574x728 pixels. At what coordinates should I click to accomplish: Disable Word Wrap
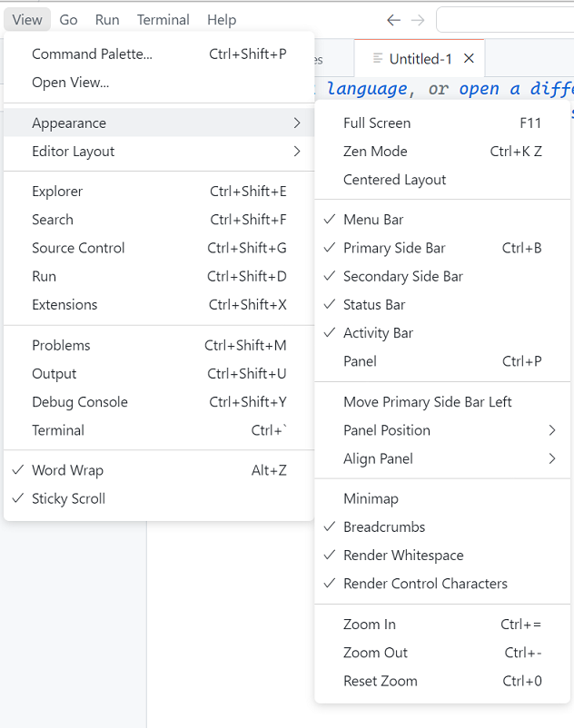[x=72, y=470]
